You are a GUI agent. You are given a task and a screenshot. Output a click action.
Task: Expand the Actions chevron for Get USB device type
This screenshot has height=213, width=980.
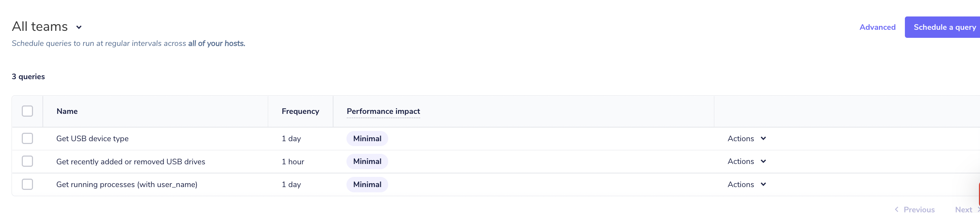point(763,139)
